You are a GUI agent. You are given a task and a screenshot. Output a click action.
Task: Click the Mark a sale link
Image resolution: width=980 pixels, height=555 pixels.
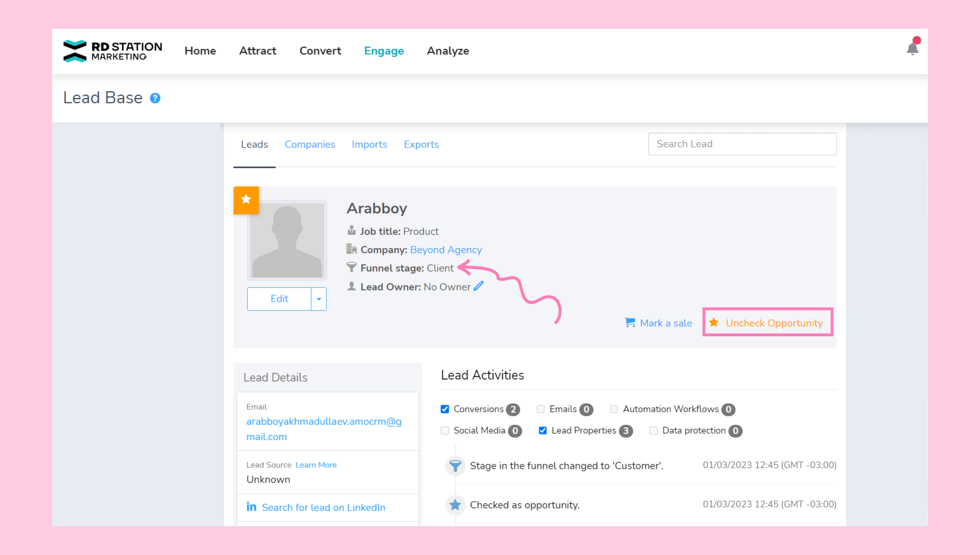tap(665, 323)
